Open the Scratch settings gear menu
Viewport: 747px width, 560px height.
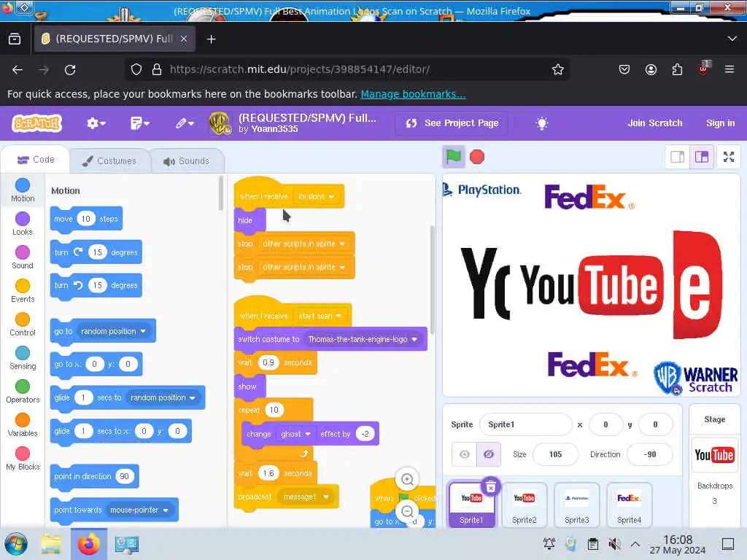96,123
